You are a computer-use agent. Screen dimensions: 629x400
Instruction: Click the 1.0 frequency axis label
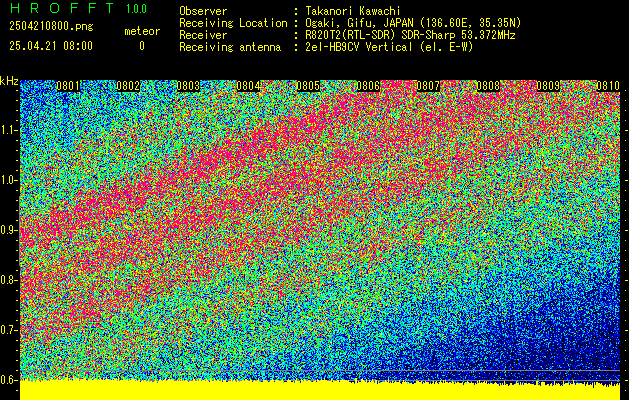[x=9, y=181]
